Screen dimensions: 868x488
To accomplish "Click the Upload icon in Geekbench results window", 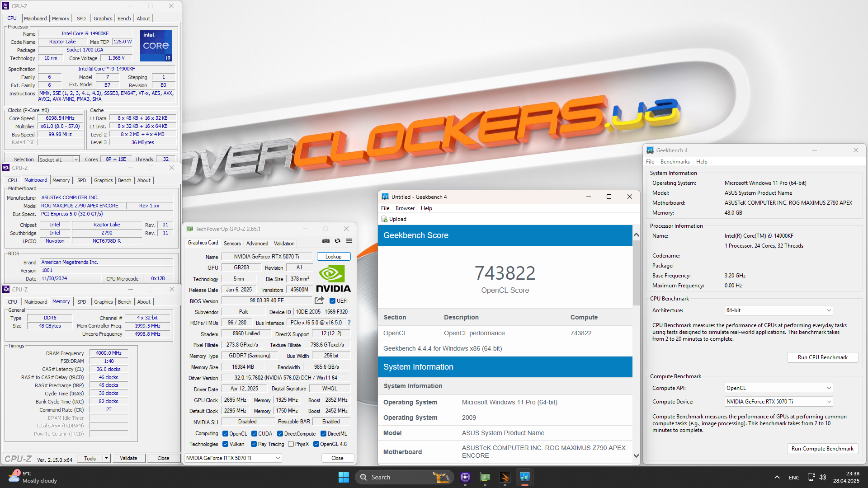I will 385,219.
